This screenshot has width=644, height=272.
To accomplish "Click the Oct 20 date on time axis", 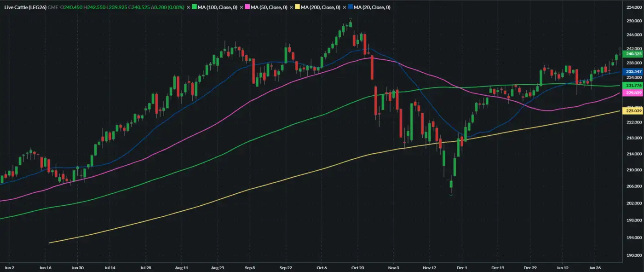I will pyautogui.click(x=357, y=267).
